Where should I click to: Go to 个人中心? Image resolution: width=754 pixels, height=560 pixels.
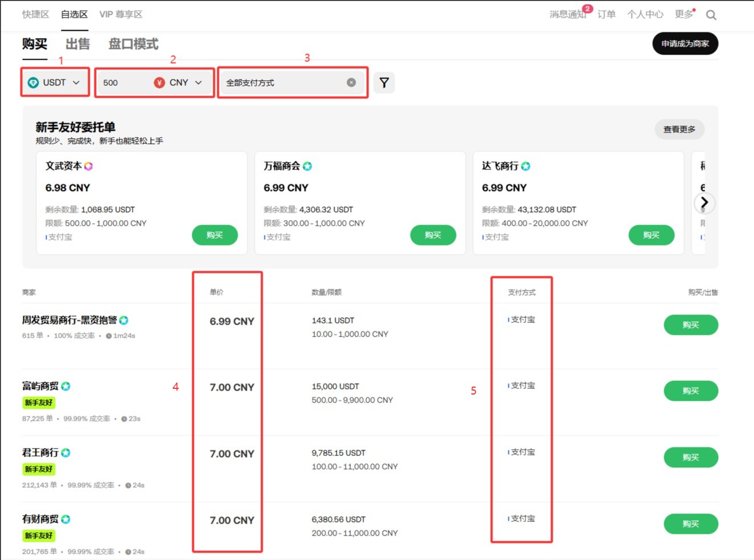pyautogui.click(x=645, y=14)
